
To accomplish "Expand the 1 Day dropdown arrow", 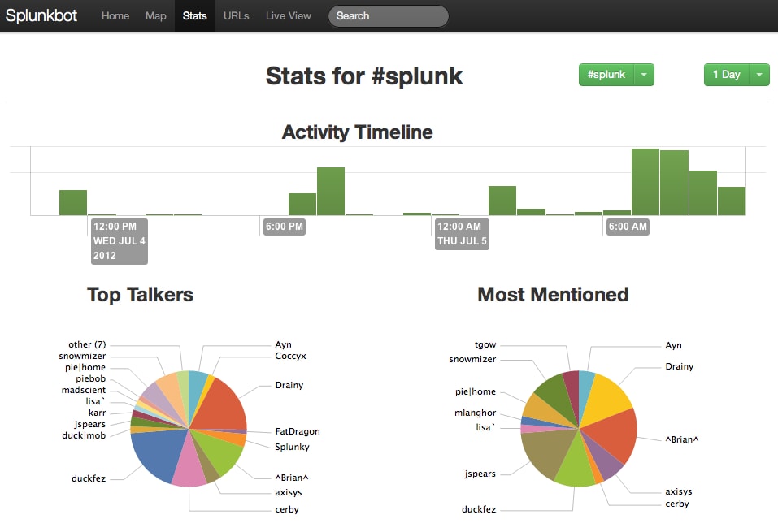I will [759, 75].
